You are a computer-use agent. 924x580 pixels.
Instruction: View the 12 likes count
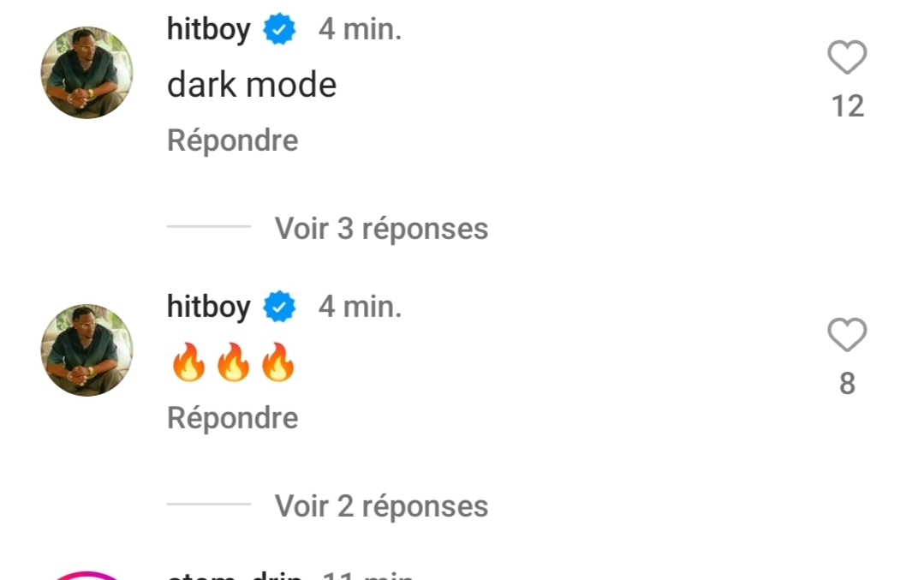click(x=848, y=107)
